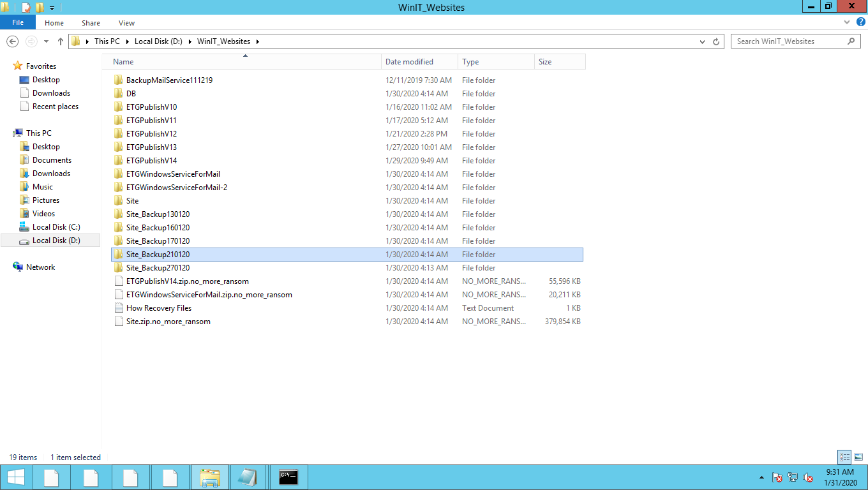Viewport: 868px width, 490px height.
Task: Open the File menu
Action: 18,23
